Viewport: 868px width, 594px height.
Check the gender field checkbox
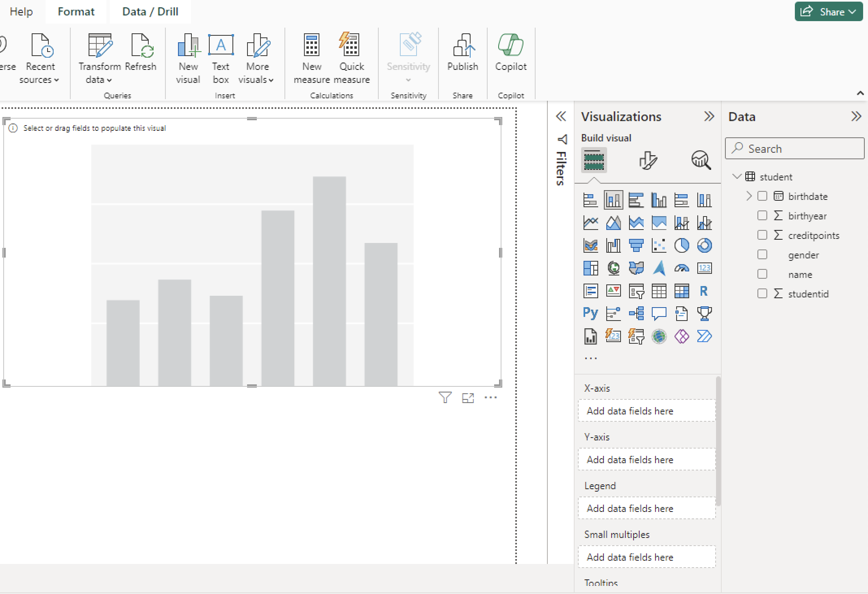pos(762,254)
